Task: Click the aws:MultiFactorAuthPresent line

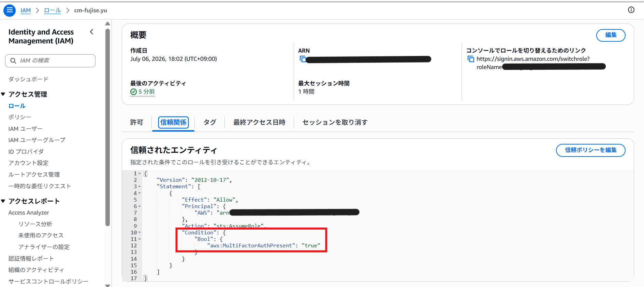Action: (x=264, y=246)
